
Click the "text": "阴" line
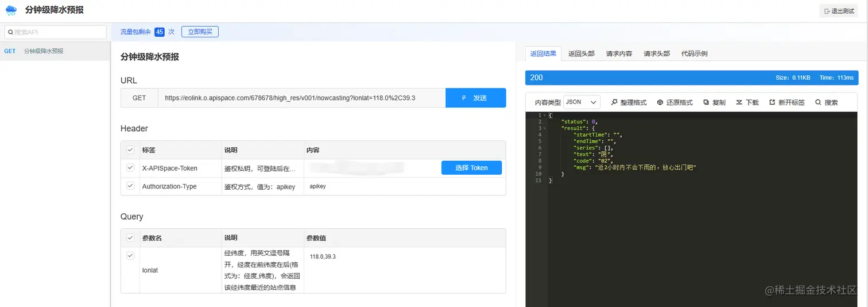[x=594, y=154]
